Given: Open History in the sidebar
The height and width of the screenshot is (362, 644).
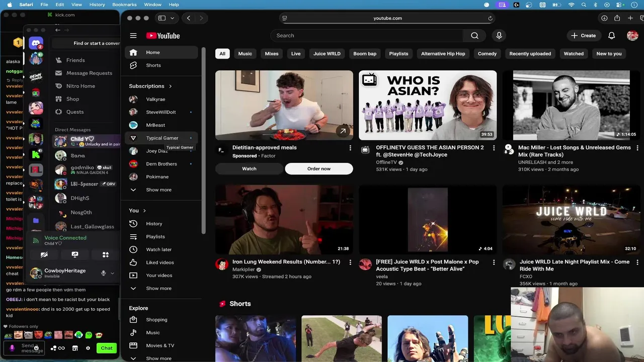Looking at the screenshot, I should tap(161, 224).
